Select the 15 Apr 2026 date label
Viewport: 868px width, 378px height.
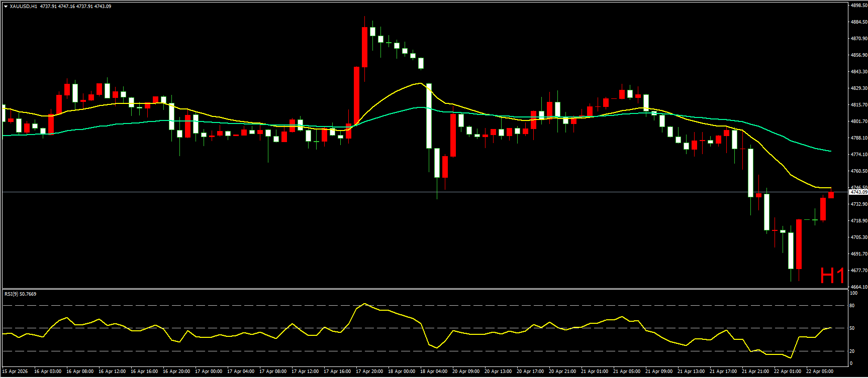(x=16, y=371)
